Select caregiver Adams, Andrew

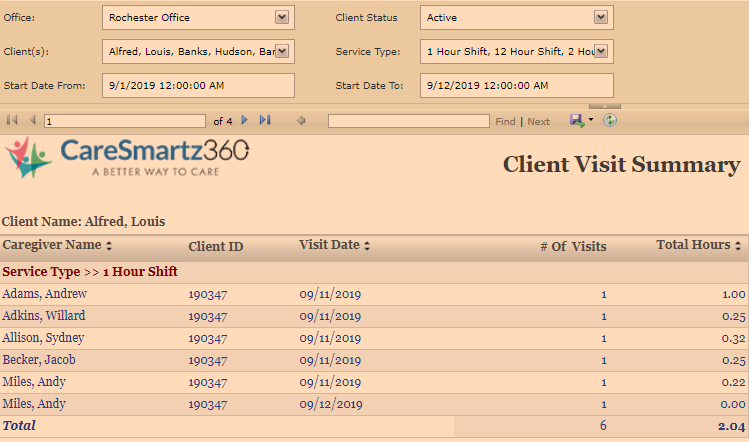pyautogui.click(x=44, y=293)
